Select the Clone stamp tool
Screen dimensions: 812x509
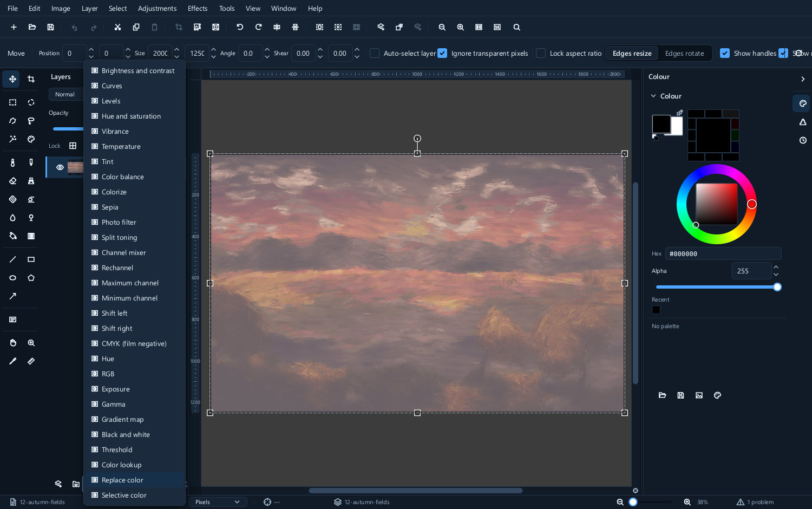click(31, 181)
